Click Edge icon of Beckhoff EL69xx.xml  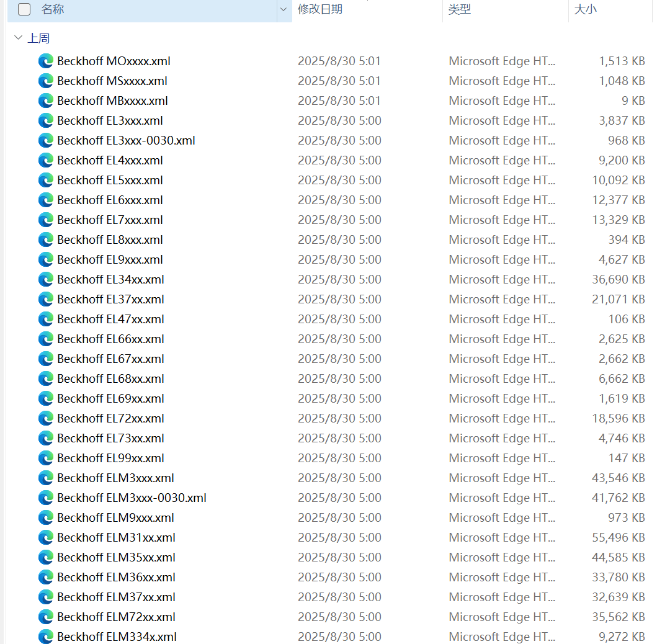(x=46, y=399)
